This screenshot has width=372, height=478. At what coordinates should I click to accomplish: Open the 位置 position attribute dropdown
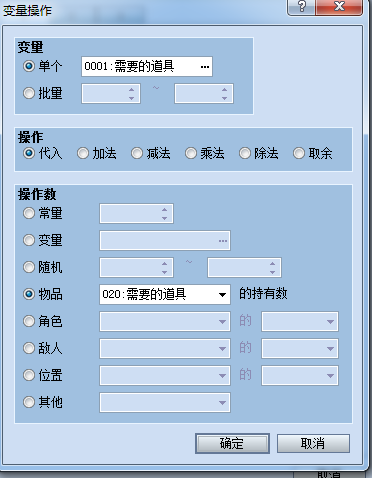tap(300, 375)
